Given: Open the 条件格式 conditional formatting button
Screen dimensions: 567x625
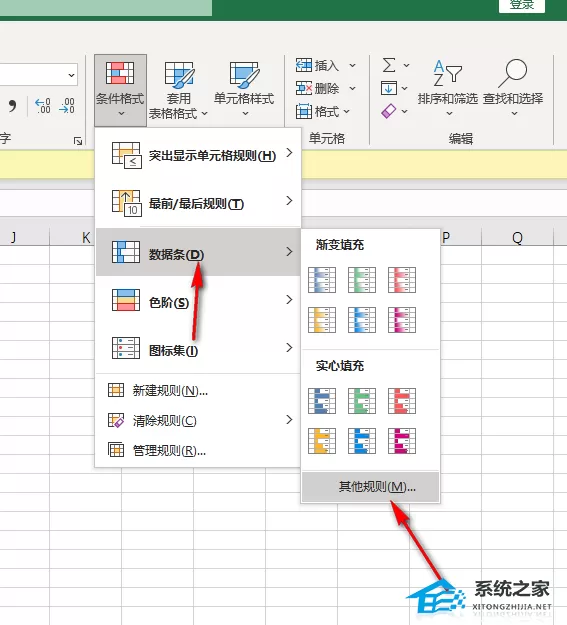Looking at the screenshot, I should [x=120, y=90].
